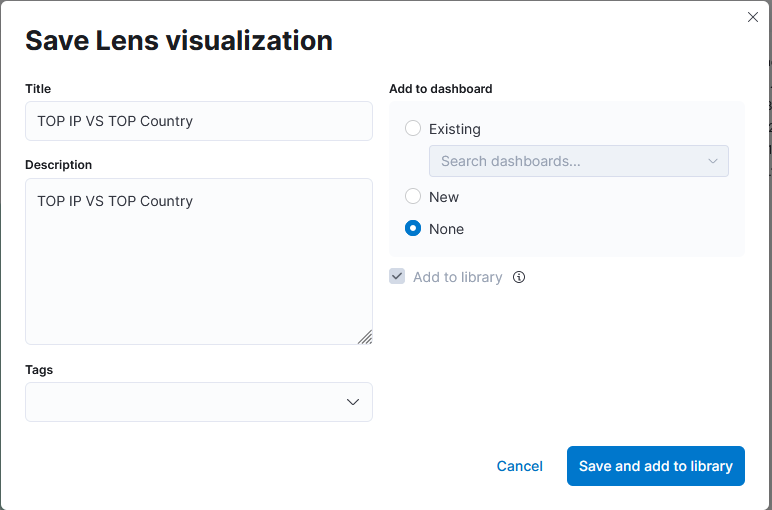
Task: Select the None dashboard radio option
Action: click(x=413, y=228)
